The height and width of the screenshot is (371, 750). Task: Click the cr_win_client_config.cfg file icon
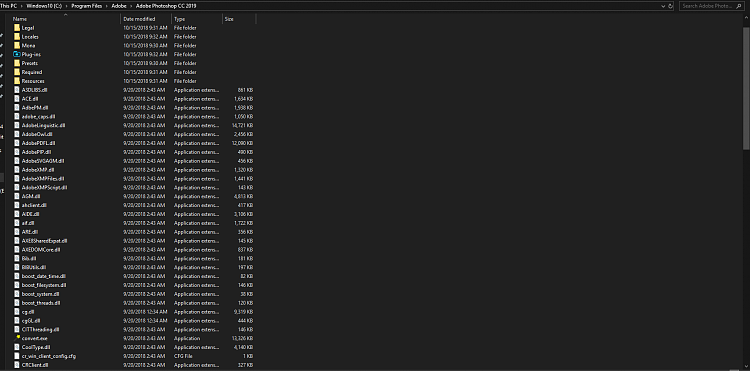(17, 356)
